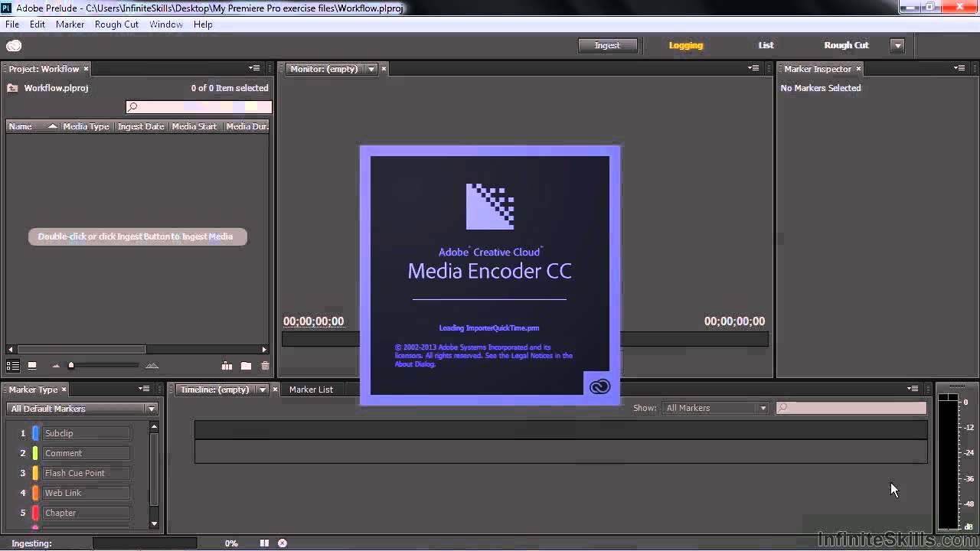This screenshot has width=980, height=551.
Task: Click the orange Web Link marker color
Action: (35, 493)
